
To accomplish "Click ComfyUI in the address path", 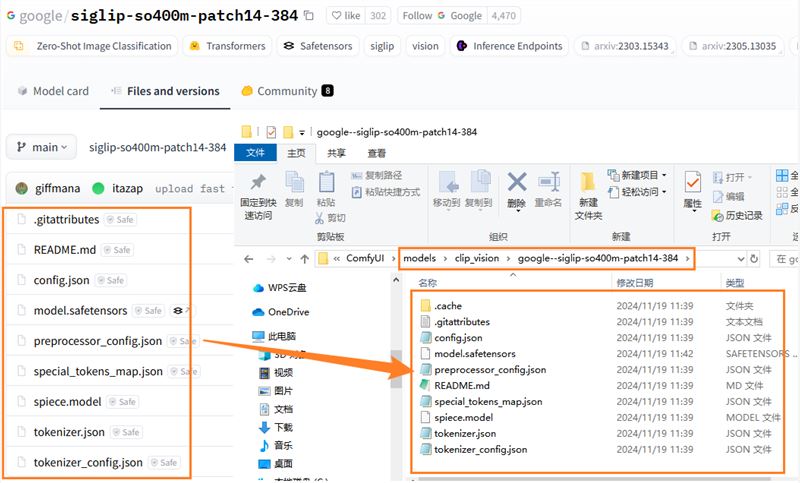I will [x=365, y=258].
